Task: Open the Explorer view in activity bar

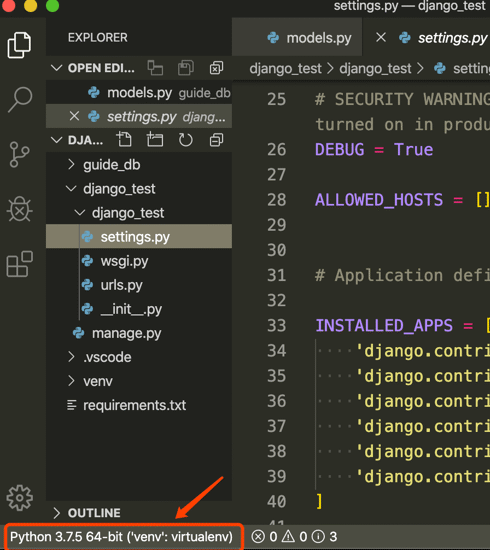Action: pyautogui.click(x=19, y=45)
